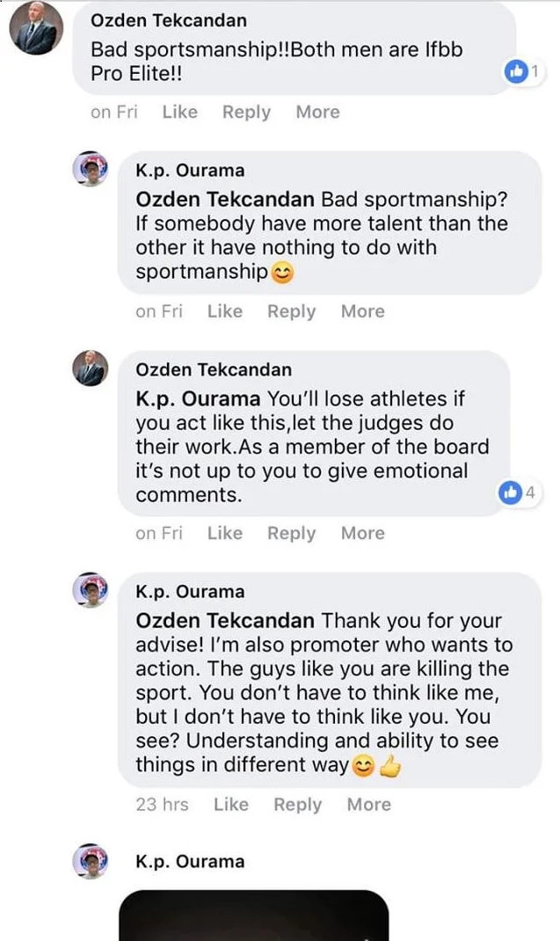
Task: Click the bold 'K.p. Ourama' mention in Ozden's reply
Action: [x=198, y=398]
